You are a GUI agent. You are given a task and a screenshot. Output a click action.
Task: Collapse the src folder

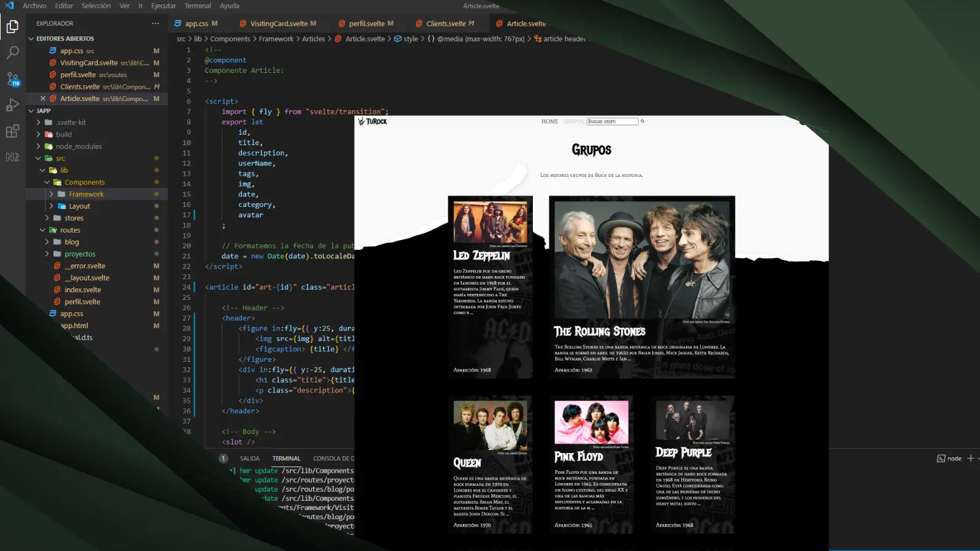click(x=38, y=158)
